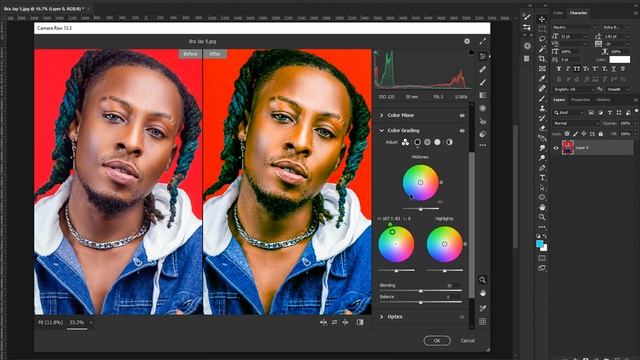Select Photoshop Eyedropper tool

[542, 78]
